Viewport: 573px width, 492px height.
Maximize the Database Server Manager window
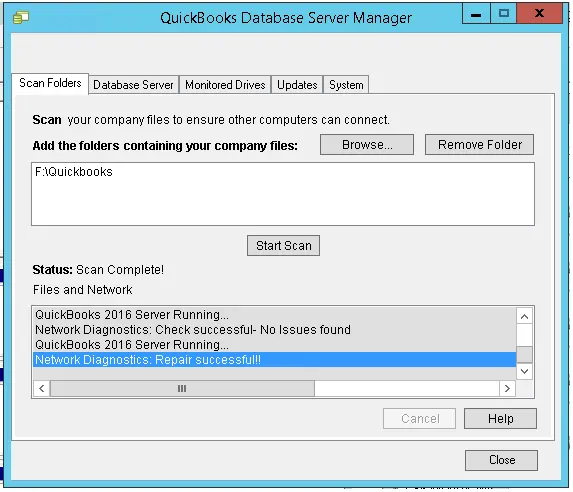point(504,14)
